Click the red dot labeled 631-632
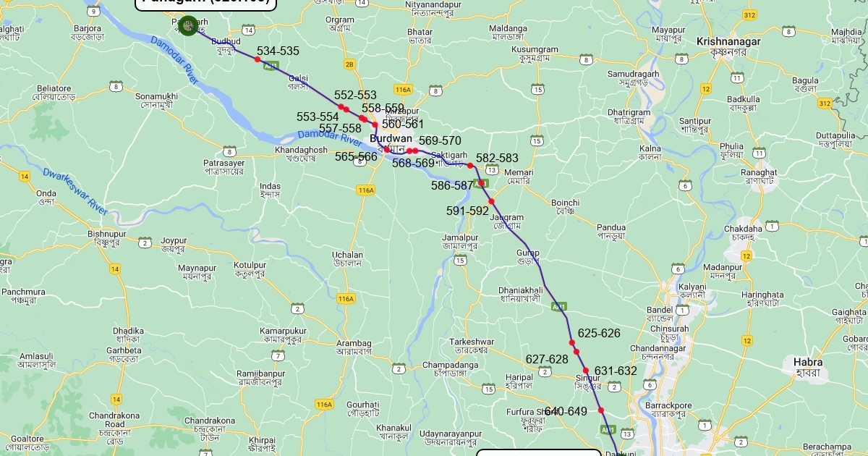Image resolution: width=868 pixels, height=456 pixels. tap(586, 371)
